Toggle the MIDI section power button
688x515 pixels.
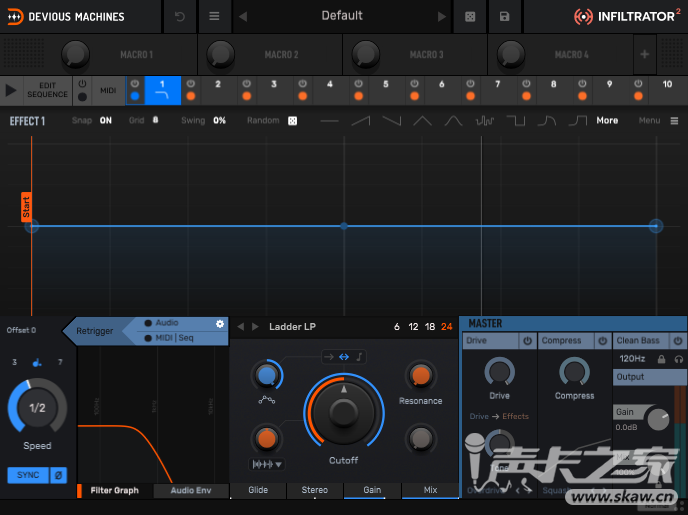click(82, 83)
